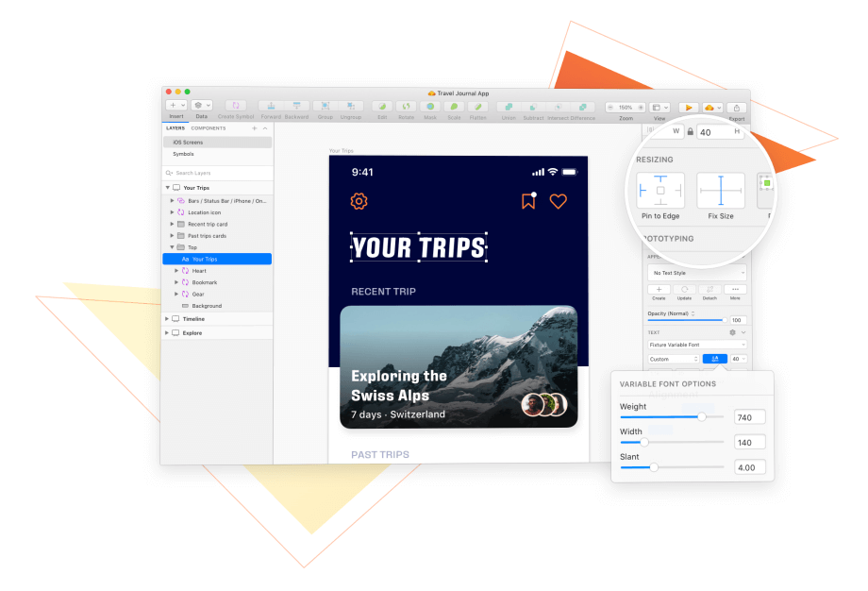Expand the Recent trip card group
868x591 pixels.
[x=172, y=224]
